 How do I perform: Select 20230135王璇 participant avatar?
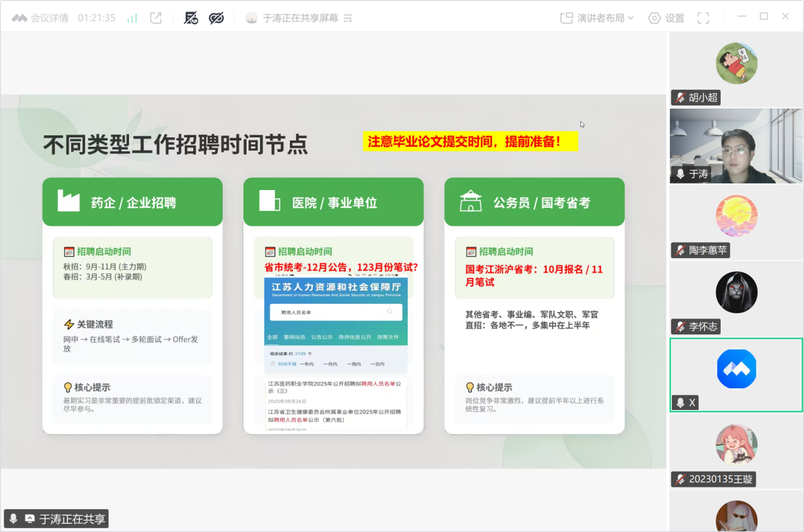pos(737,444)
